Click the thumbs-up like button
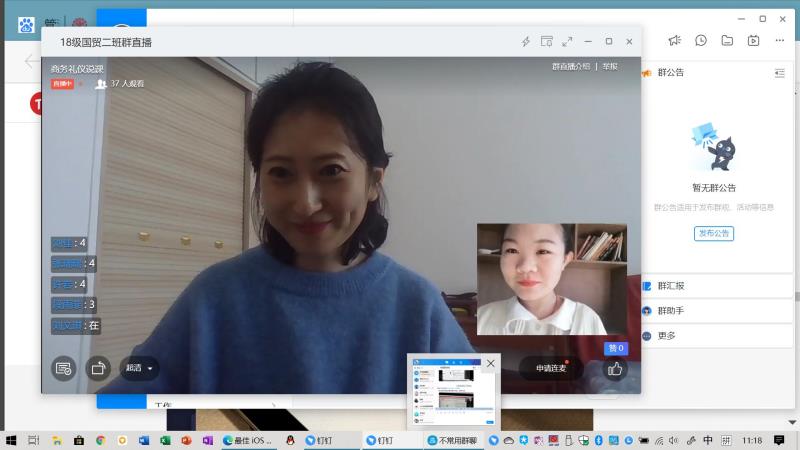800x450 pixels. pos(615,369)
